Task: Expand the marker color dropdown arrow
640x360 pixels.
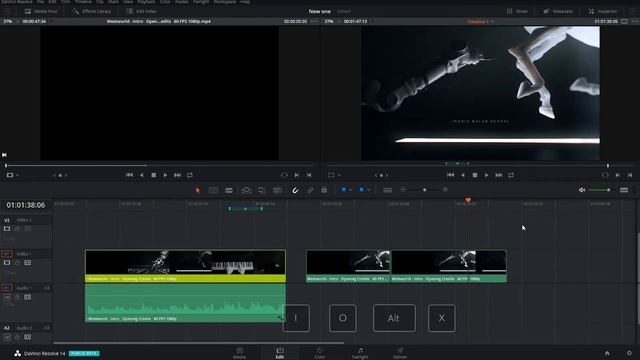Action: tap(369, 190)
